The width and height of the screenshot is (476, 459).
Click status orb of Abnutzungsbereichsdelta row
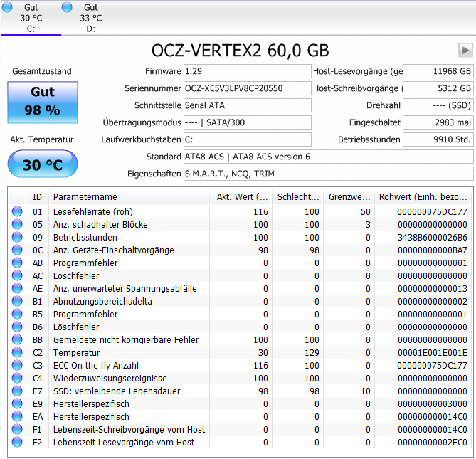click(17, 301)
